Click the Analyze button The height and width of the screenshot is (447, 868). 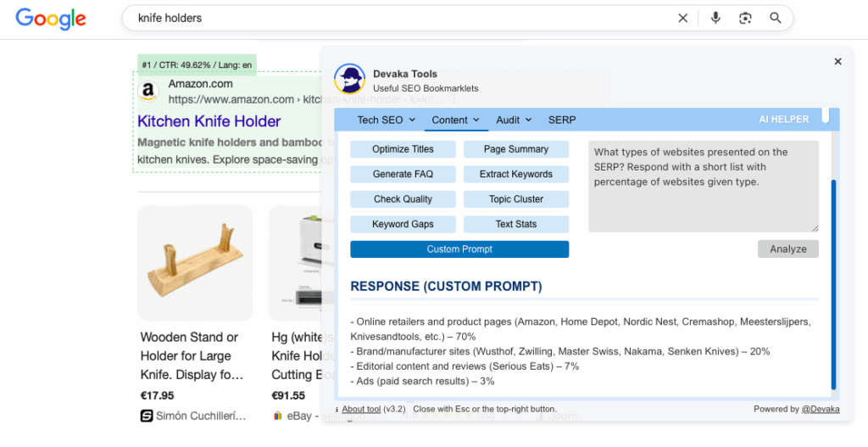tap(787, 249)
